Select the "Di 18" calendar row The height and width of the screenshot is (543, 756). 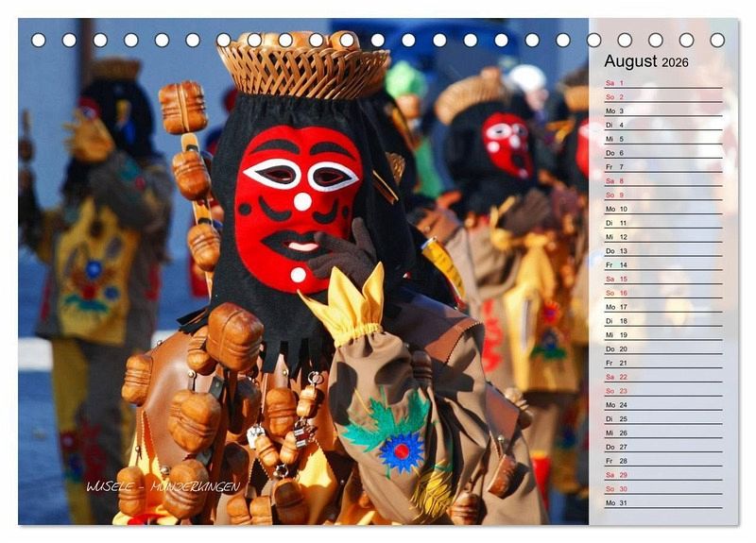point(663,320)
